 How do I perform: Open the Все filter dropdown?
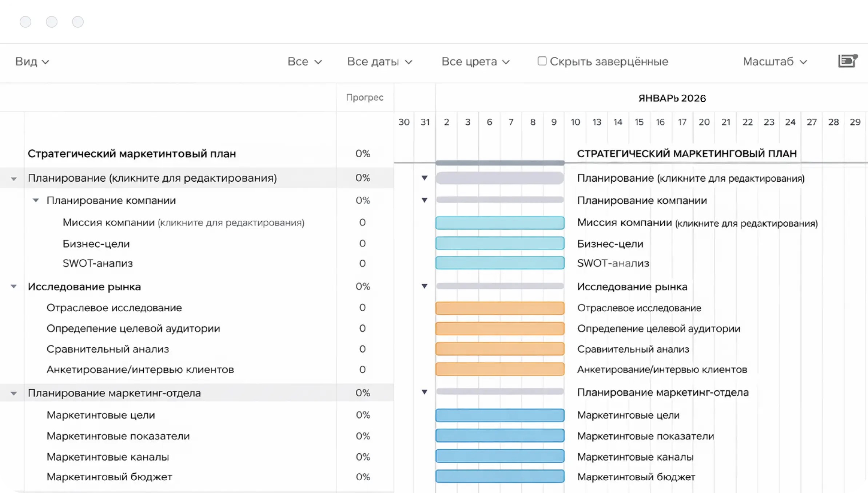click(x=304, y=62)
